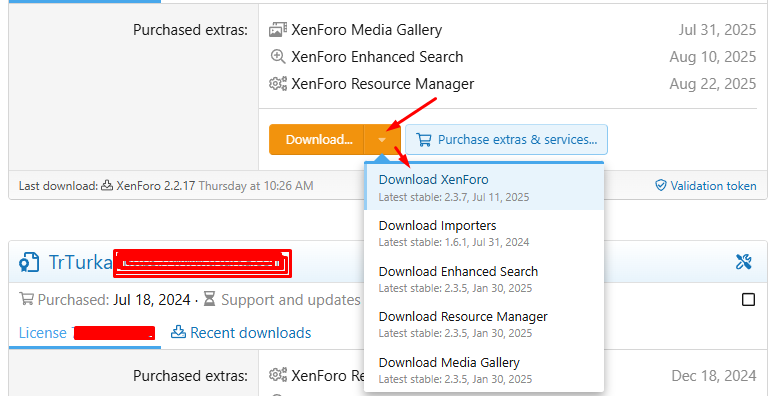This screenshot has width=773, height=396.
Task: Click the shield icon beside Validation token
Action: (661, 185)
